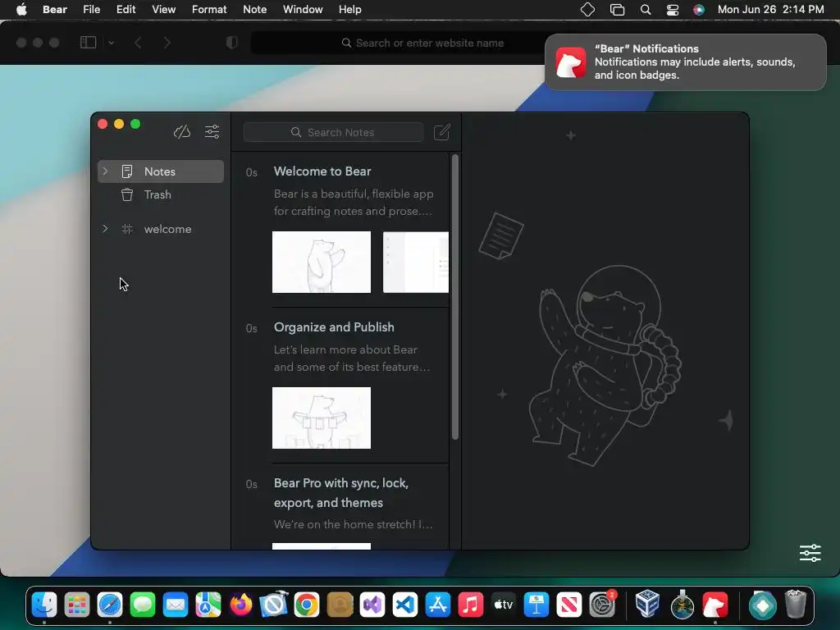Open Mail from the dock
The image size is (840, 630).
click(x=176, y=605)
